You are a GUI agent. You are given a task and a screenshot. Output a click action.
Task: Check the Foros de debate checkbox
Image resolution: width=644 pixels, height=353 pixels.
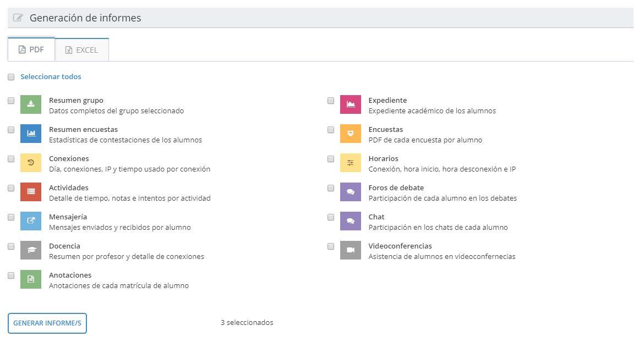[331, 188]
